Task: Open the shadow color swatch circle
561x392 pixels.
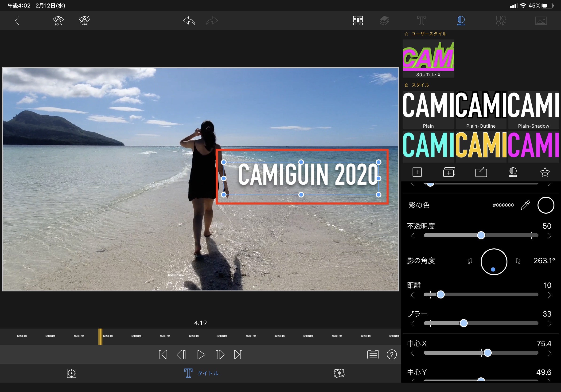Action: click(x=545, y=205)
